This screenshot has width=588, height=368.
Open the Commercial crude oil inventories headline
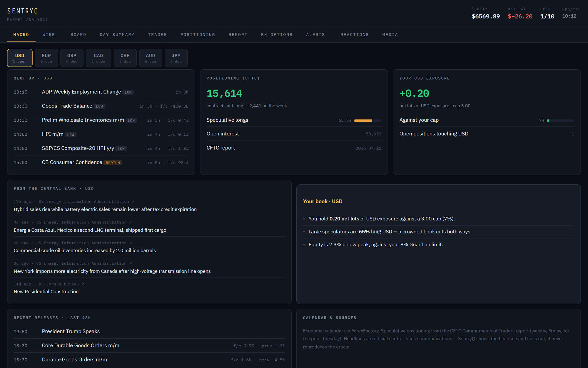pyautogui.click(x=85, y=251)
